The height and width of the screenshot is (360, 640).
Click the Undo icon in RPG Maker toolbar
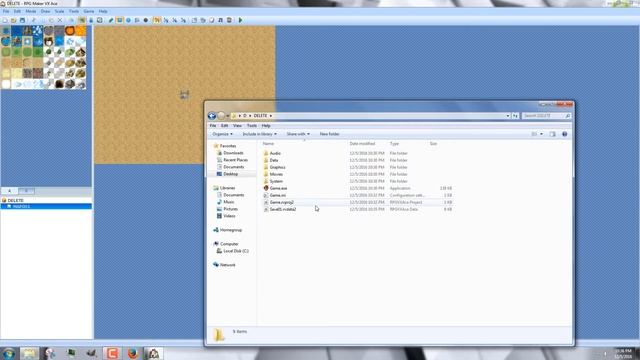click(71, 20)
